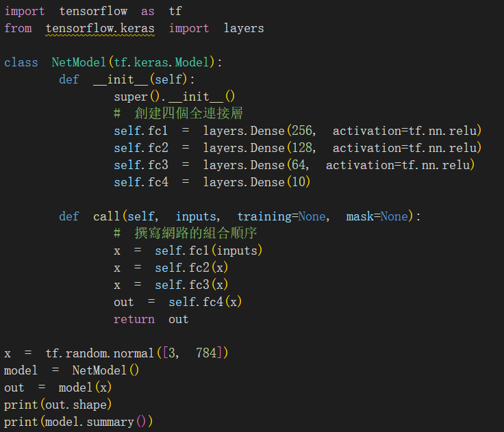The image size is (504, 432).
Task: Click the 'print(out.shape)' line
Action: pyautogui.click(x=58, y=405)
